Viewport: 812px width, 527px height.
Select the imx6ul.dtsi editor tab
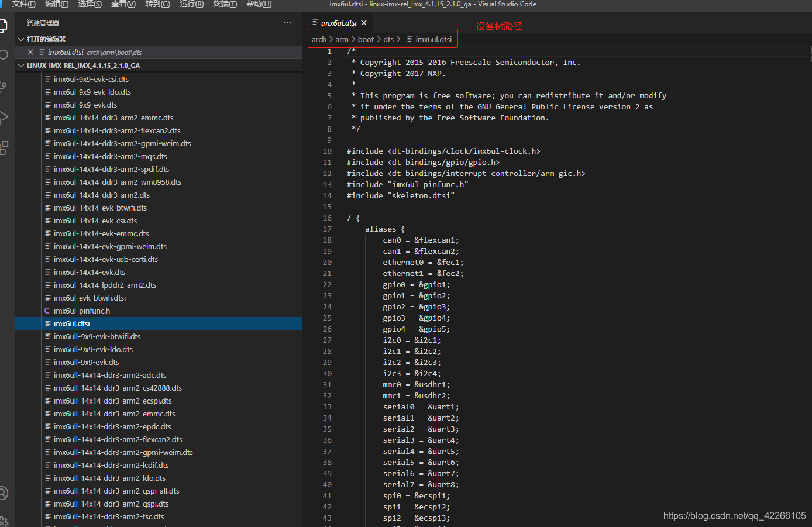click(x=339, y=23)
